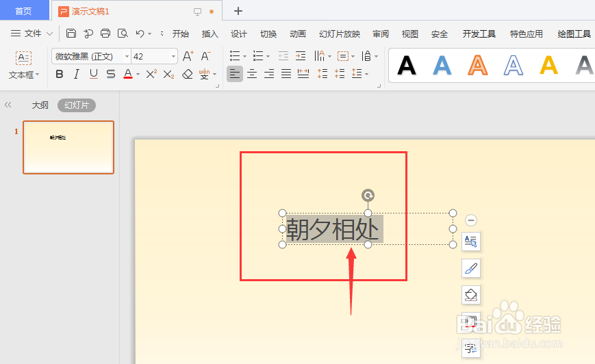Screen dimensions: 595x364
Task: Toggle Italic formatting
Action: click(x=76, y=74)
